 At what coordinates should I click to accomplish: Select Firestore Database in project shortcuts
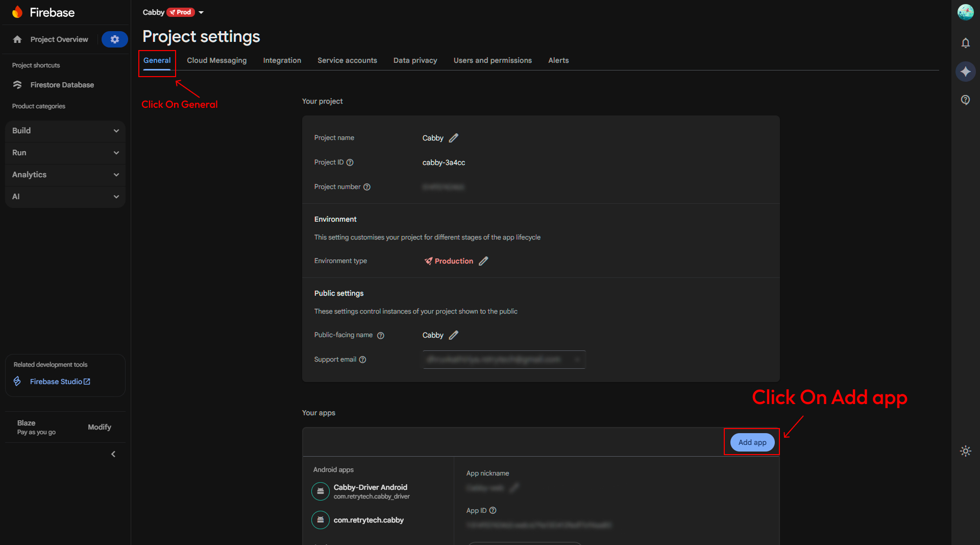(x=62, y=85)
